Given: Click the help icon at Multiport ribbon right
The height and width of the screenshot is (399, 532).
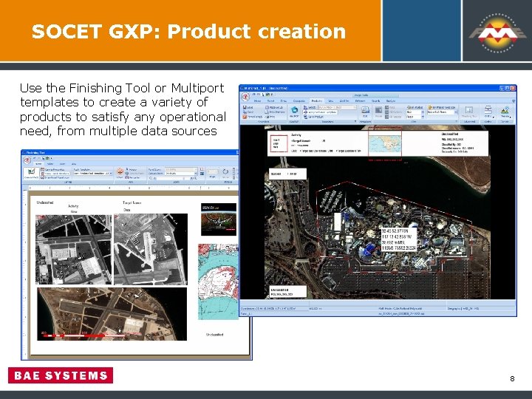Looking at the screenshot, I should tap(514, 100).
